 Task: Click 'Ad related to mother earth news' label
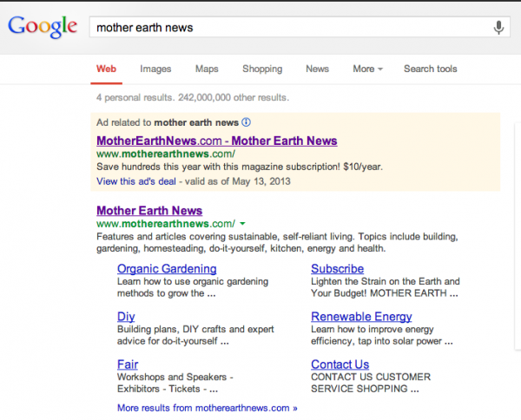point(168,122)
